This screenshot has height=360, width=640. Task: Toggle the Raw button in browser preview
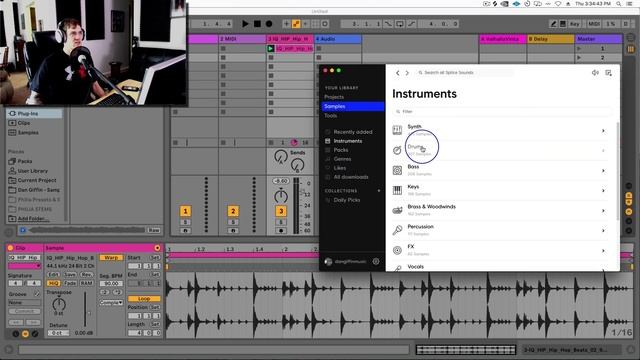153,230
